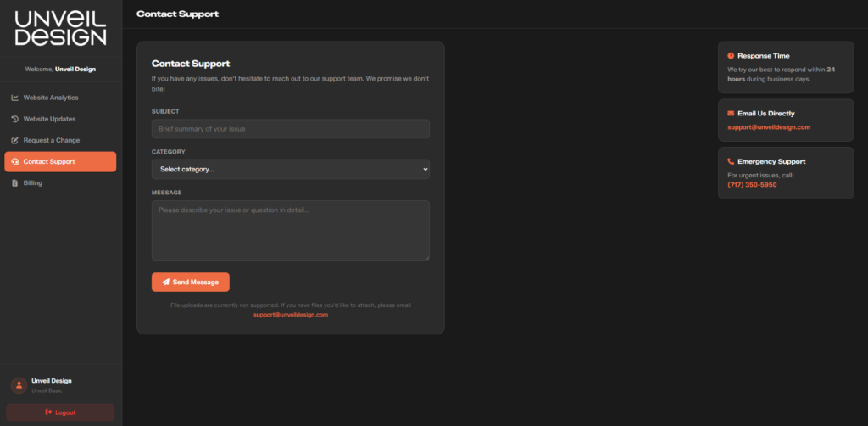Screen dimensions: 868x426
Task: Click support email link below Send Message
Action: tap(291, 315)
